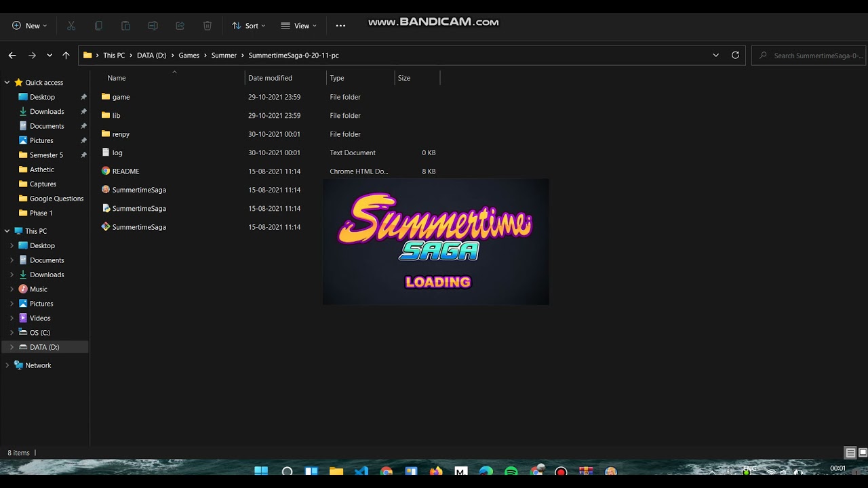Screen dimensions: 868x488
Task: Collapse the This PC tree
Action: coord(7,231)
